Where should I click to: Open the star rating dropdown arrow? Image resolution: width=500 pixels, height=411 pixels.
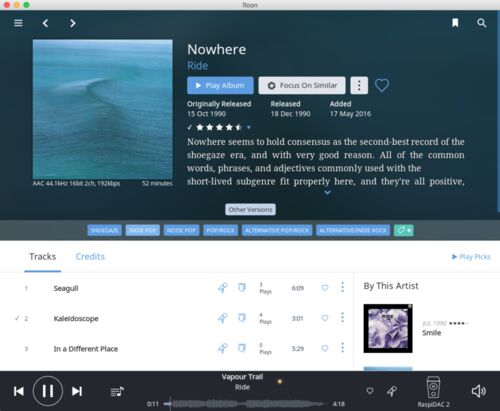click(x=249, y=127)
